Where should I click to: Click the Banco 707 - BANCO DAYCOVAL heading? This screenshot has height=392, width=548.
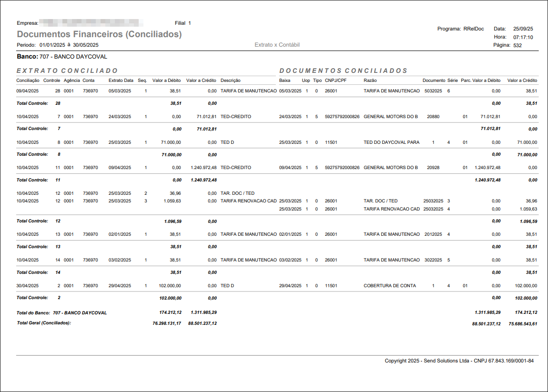click(x=62, y=57)
